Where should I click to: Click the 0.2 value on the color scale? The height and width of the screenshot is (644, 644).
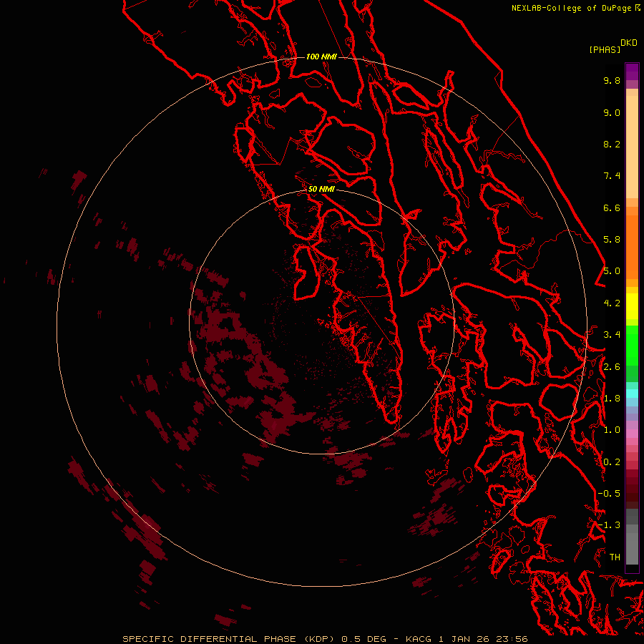coord(612,462)
